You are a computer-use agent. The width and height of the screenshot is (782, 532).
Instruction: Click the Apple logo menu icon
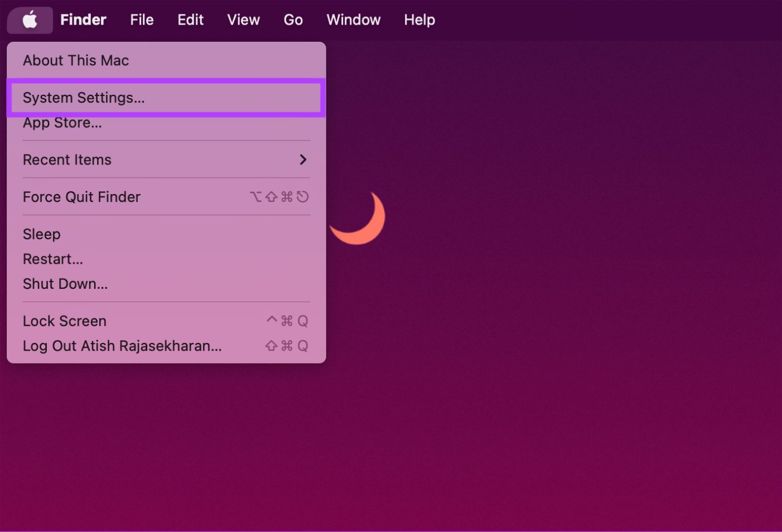pyautogui.click(x=30, y=20)
